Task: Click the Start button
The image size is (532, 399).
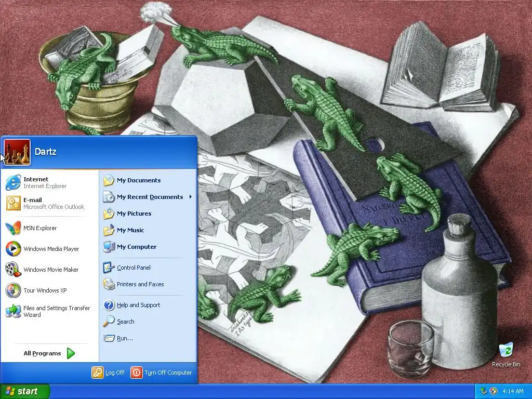Action: pyautogui.click(x=25, y=391)
